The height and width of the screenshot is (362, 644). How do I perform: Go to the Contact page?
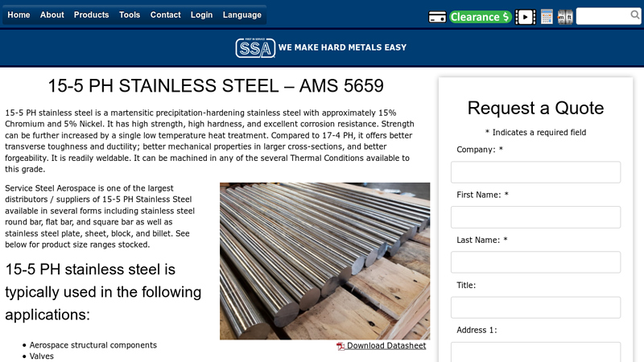[165, 14]
